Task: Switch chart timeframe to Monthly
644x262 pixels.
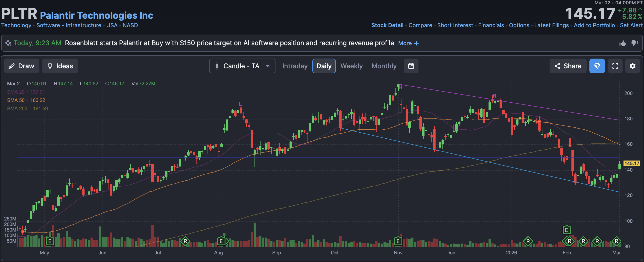Action: click(384, 66)
